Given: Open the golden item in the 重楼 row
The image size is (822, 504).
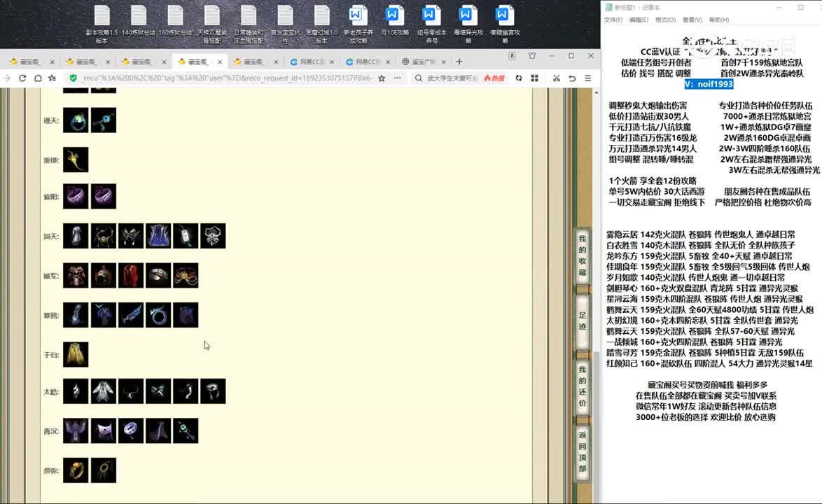Looking at the screenshot, I should pos(76,160).
